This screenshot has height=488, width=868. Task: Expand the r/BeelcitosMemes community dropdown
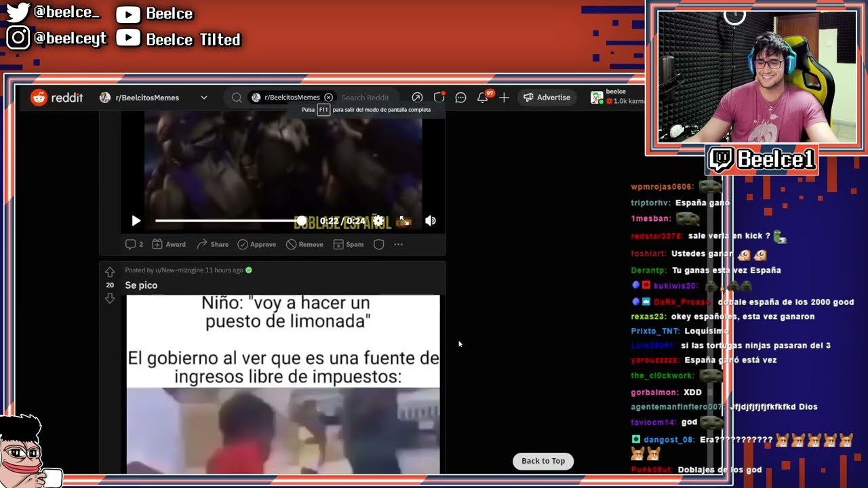point(203,98)
